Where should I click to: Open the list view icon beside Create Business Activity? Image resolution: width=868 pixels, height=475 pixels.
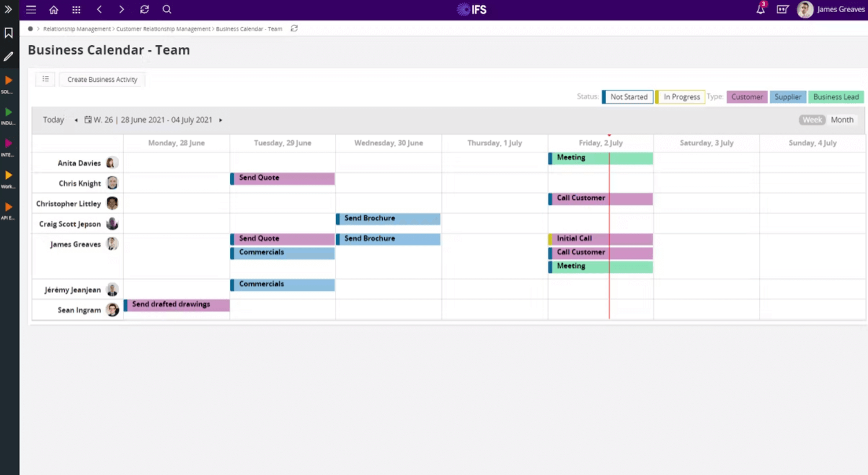[45, 79]
